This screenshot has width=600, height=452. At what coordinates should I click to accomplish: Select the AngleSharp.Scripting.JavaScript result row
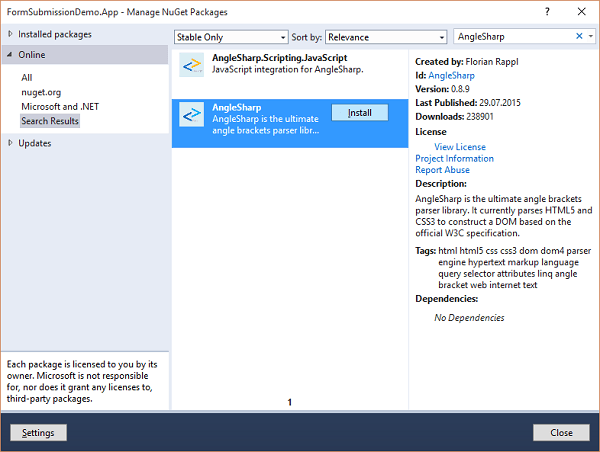coord(290,74)
